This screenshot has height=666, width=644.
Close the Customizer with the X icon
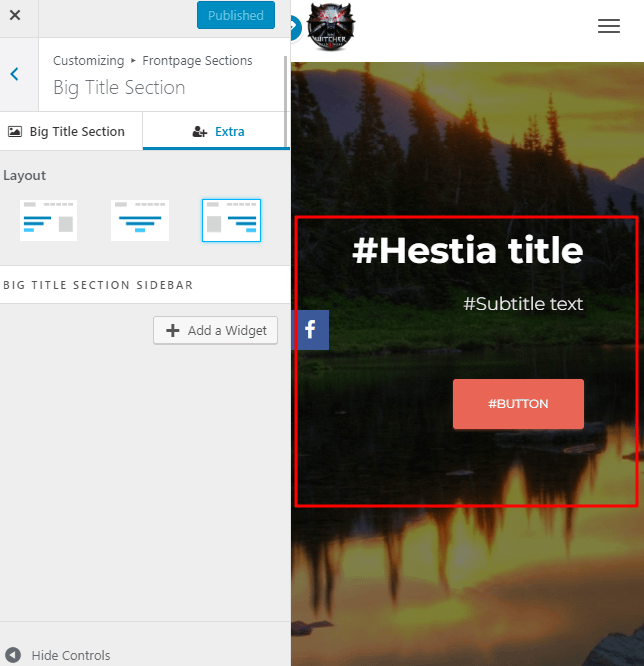point(15,16)
